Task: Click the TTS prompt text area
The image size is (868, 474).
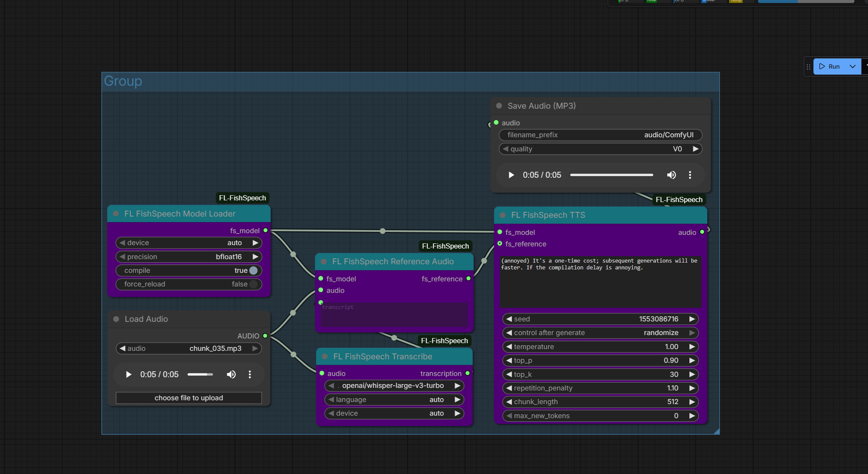Action: (600, 281)
